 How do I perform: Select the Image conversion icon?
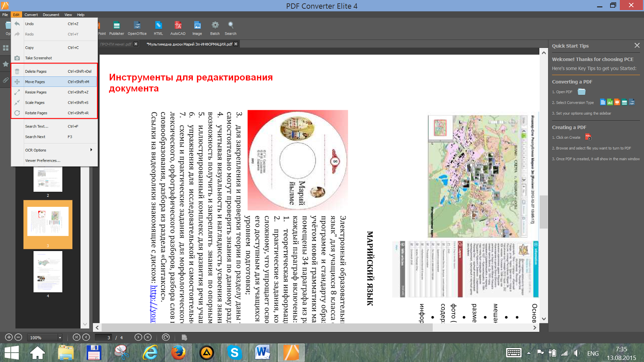(x=197, y=28)
